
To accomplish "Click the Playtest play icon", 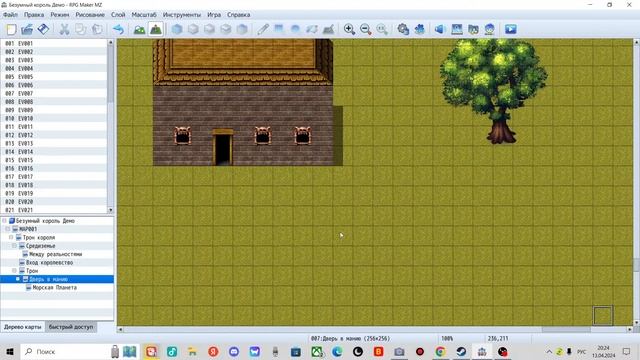I will coord(511,29).
